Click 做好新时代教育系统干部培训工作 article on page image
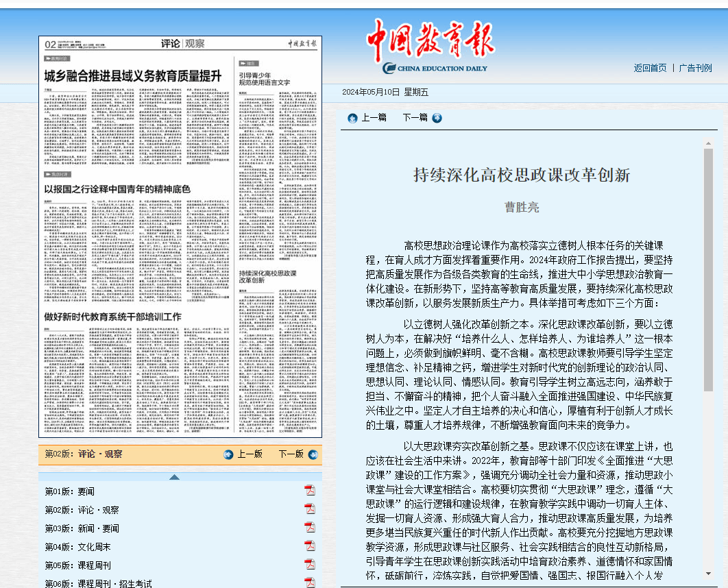728x588 pixels. click(112, 317)
